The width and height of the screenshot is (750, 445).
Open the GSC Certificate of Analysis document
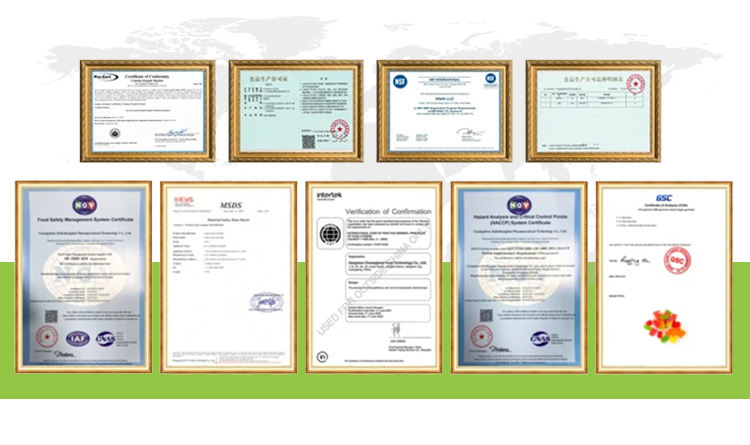tap(664, 277)
